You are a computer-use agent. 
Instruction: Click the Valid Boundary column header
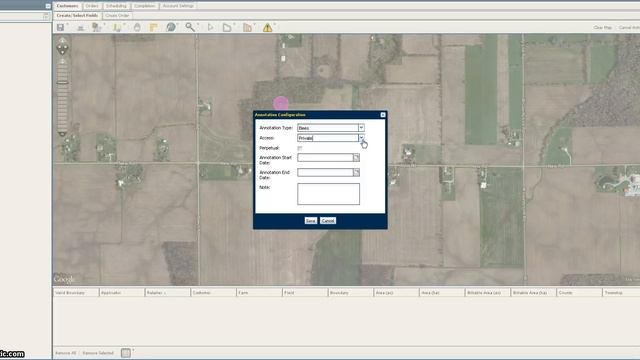[x=76, y=293]
